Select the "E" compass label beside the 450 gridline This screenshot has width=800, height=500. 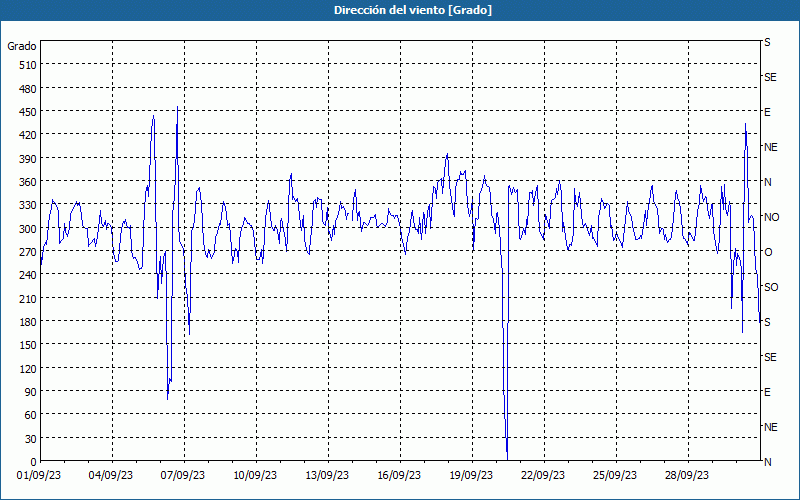tap(767, 112)
